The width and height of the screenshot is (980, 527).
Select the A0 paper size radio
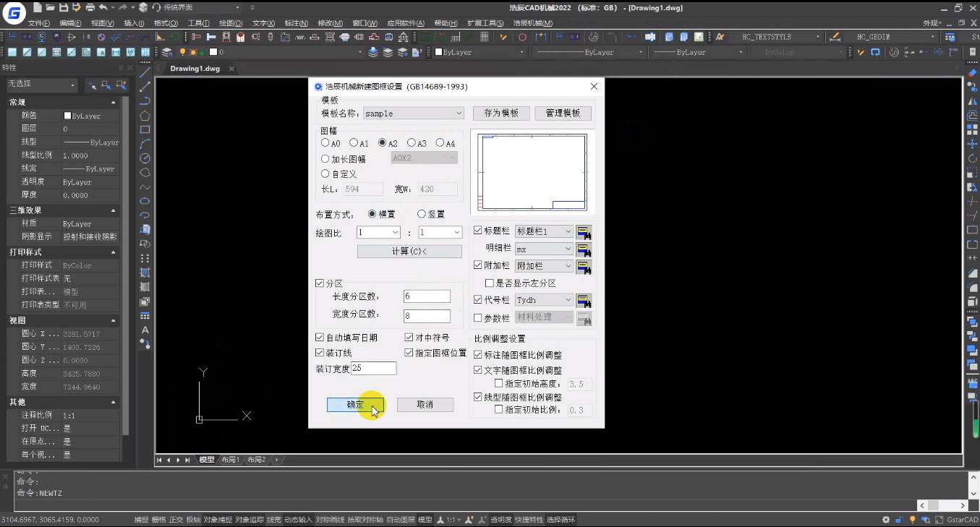click(x=325, y=143)
